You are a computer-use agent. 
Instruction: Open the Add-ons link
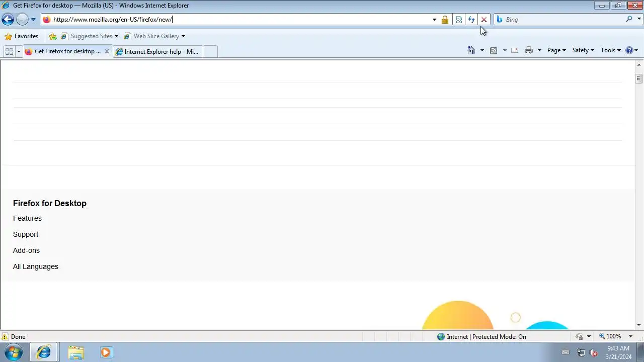pyautogui.click(x=26, y=250)
